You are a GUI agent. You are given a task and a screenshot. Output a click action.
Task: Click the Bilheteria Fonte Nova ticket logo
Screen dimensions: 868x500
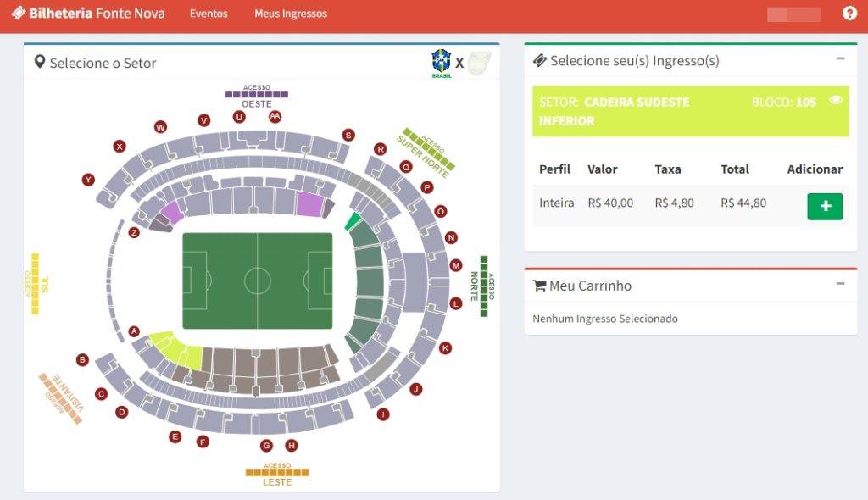[19, 13]
